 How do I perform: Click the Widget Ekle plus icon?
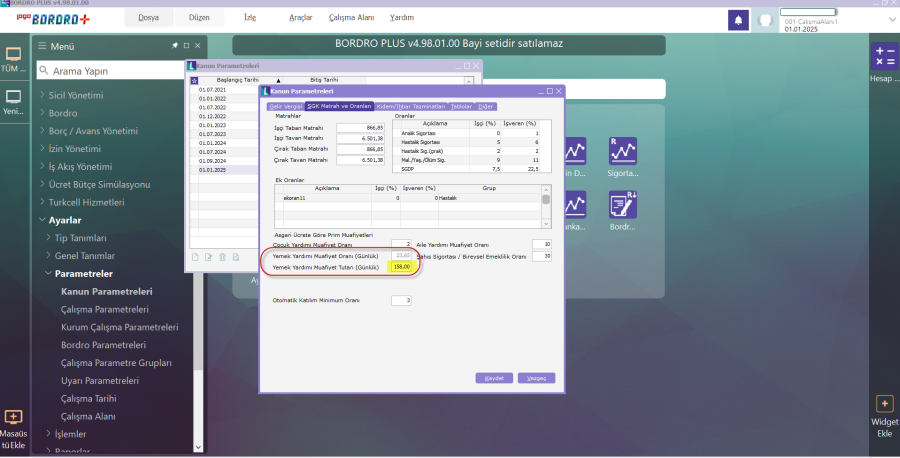[x=885, y=403]
